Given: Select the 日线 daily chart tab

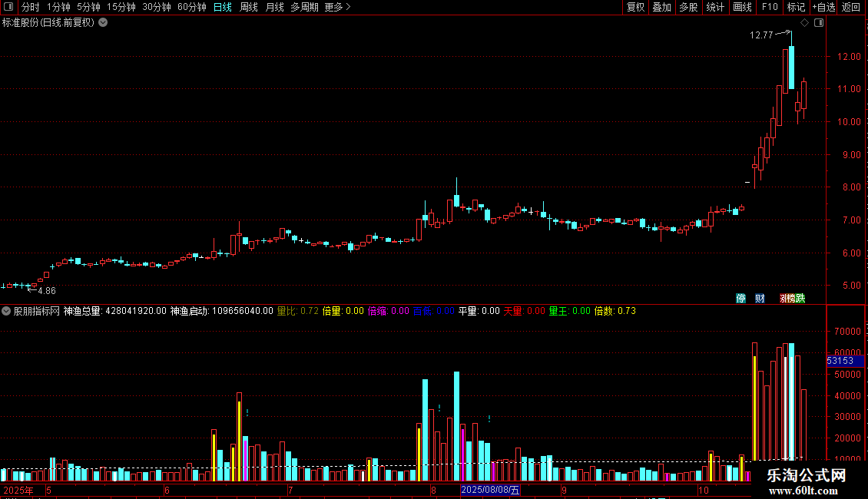Looking at the screenshot, I should (x=223, y=7).
